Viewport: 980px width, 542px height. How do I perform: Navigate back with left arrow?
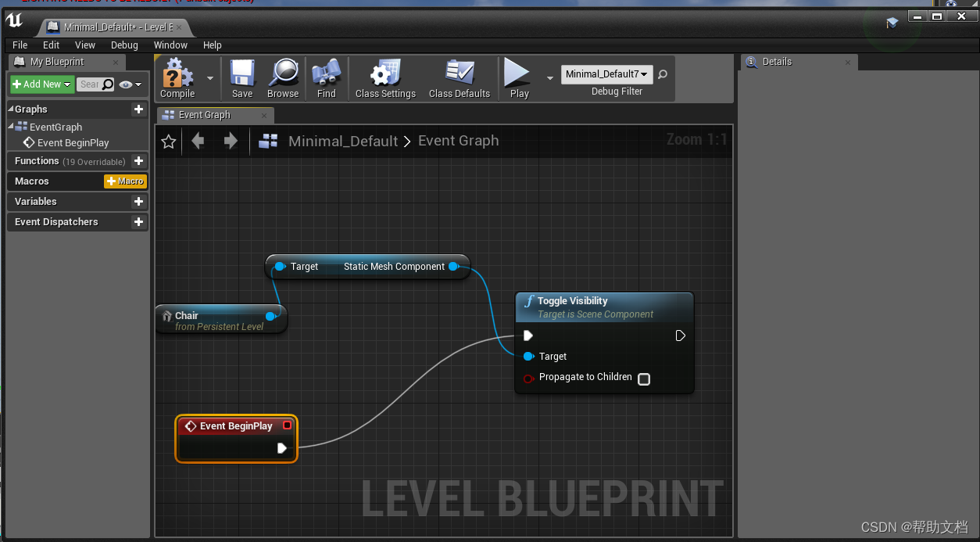pyautogui.click(x=198, y=141)
